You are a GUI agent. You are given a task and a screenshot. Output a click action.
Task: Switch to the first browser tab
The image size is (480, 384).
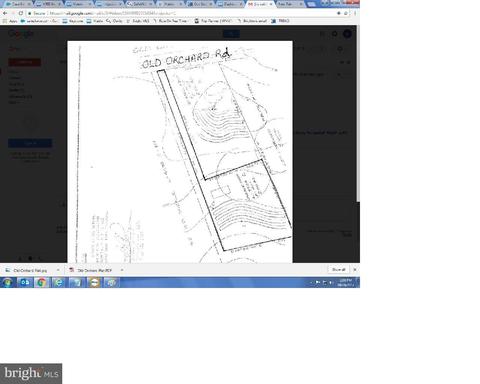pyautogui.click(x=17, y=4)
